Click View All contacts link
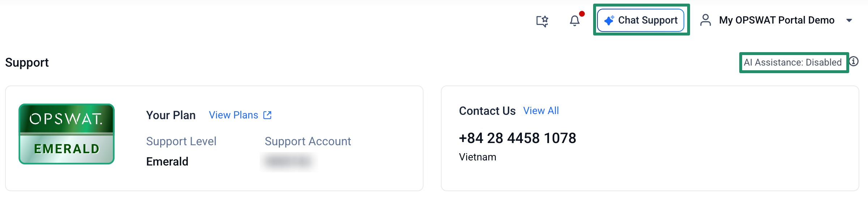 pos(541,111)
